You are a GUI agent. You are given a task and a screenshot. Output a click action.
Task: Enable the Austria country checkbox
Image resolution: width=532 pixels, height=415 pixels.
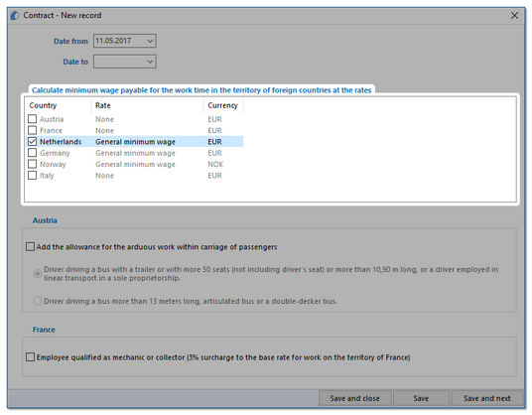coord(32,119)
